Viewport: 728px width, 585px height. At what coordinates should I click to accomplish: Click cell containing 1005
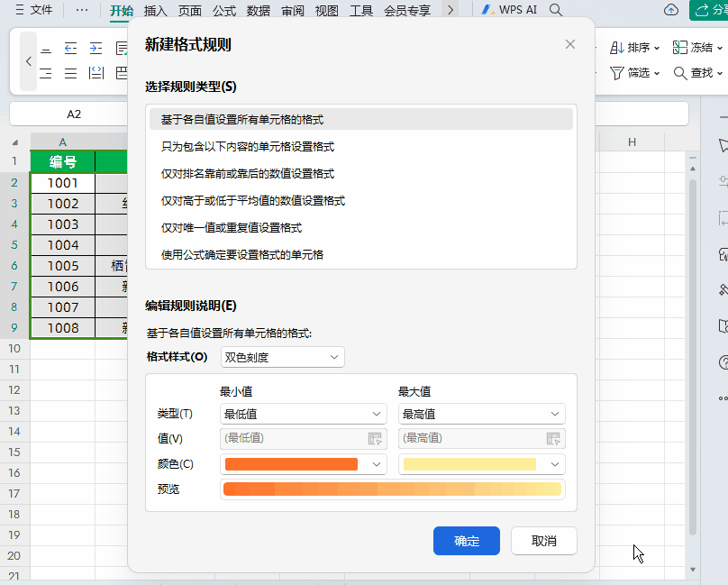(x=63, y=266)
